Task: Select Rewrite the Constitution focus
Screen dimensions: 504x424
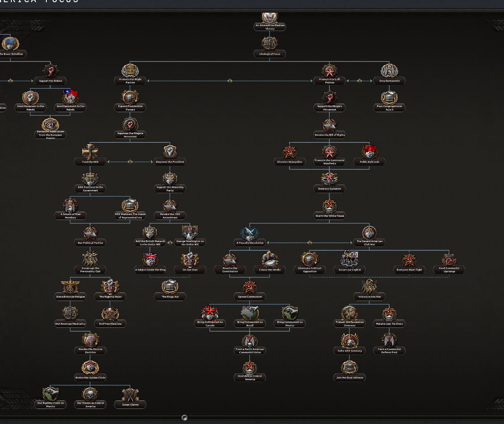Action: (230, 264)
